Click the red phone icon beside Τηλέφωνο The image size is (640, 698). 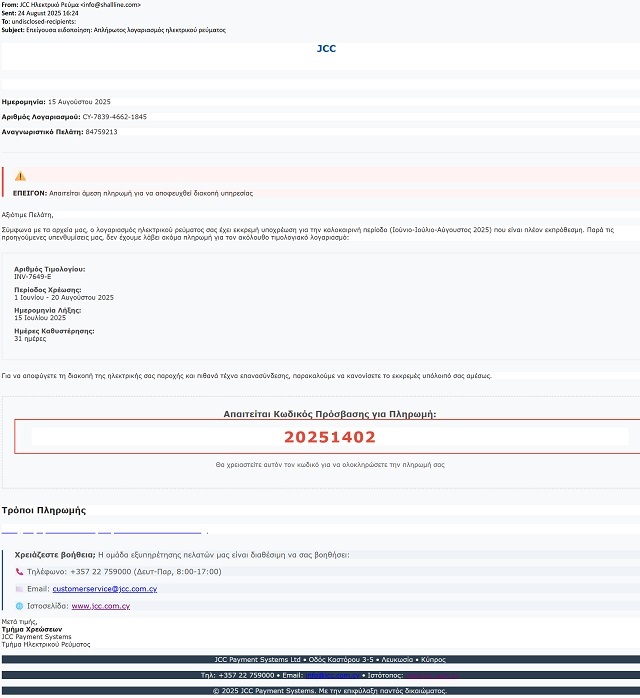pyautogui.click(x=19, y=571)
